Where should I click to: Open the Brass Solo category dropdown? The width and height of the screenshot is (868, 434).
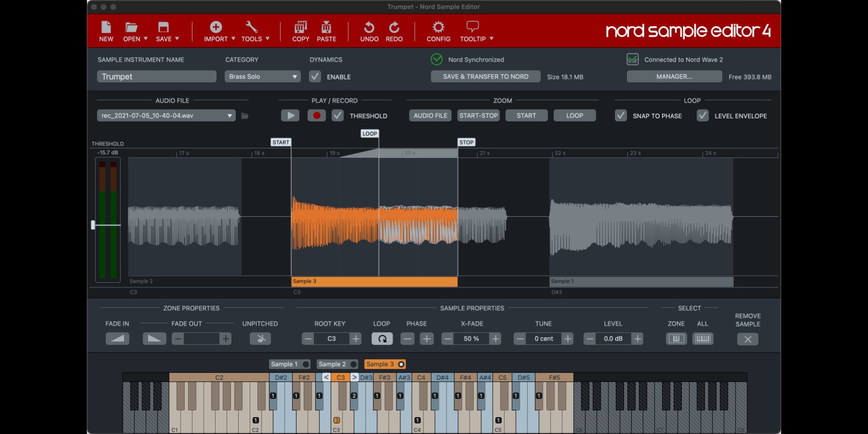pyautogui.click(x=263, y=77)
